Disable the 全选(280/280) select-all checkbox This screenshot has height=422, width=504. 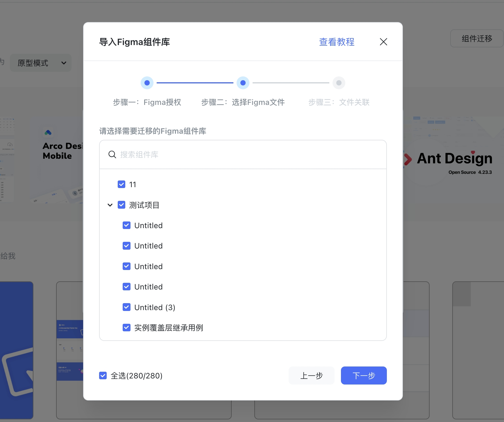pyautogui.click(x=103, y=375)
